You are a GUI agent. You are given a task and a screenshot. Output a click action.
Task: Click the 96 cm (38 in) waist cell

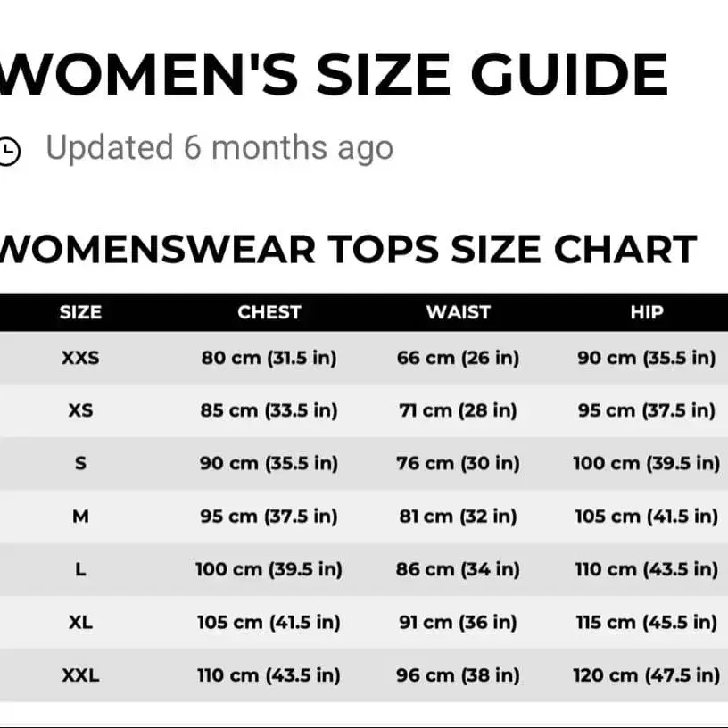click(x=458, y=674)
